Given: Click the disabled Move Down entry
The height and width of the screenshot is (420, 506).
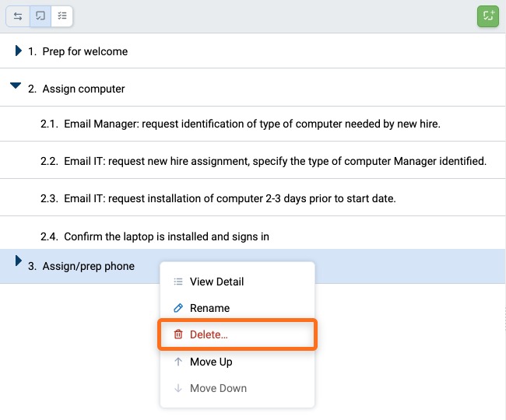Looking at the screenshot, I should [x=237, y=388].
